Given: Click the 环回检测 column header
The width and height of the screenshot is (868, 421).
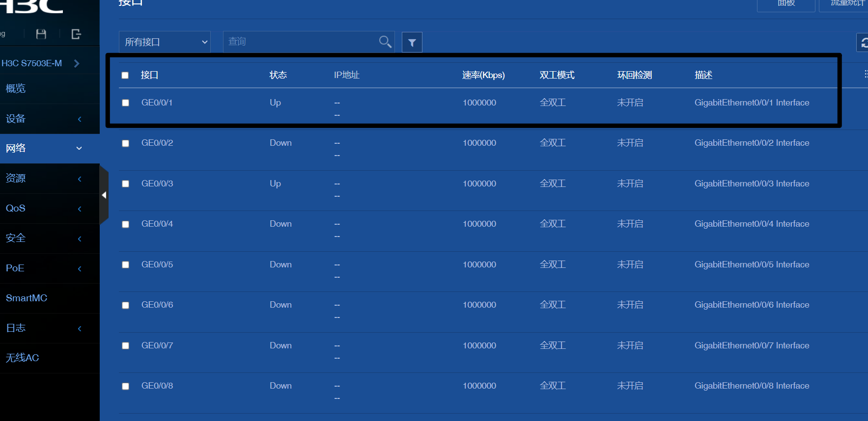Looking at the screenshot, I should click(635, 75).
